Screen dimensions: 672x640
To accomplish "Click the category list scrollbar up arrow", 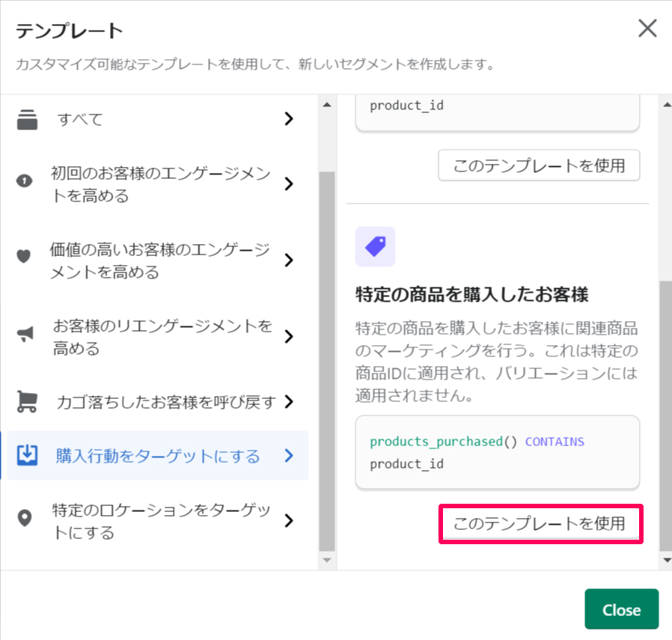I will [x=326, y=106].
